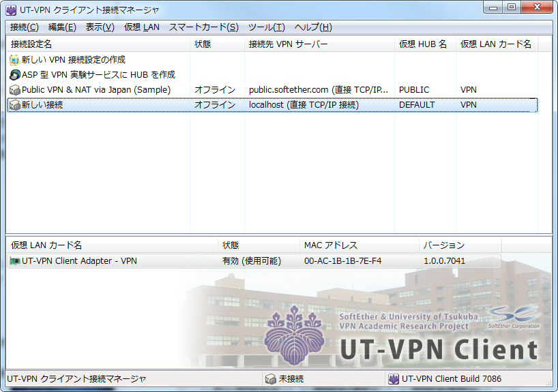This screenshot has width=558, height=392.
Task: Open the 接続(C) menu
Action: tap(24, 27)
